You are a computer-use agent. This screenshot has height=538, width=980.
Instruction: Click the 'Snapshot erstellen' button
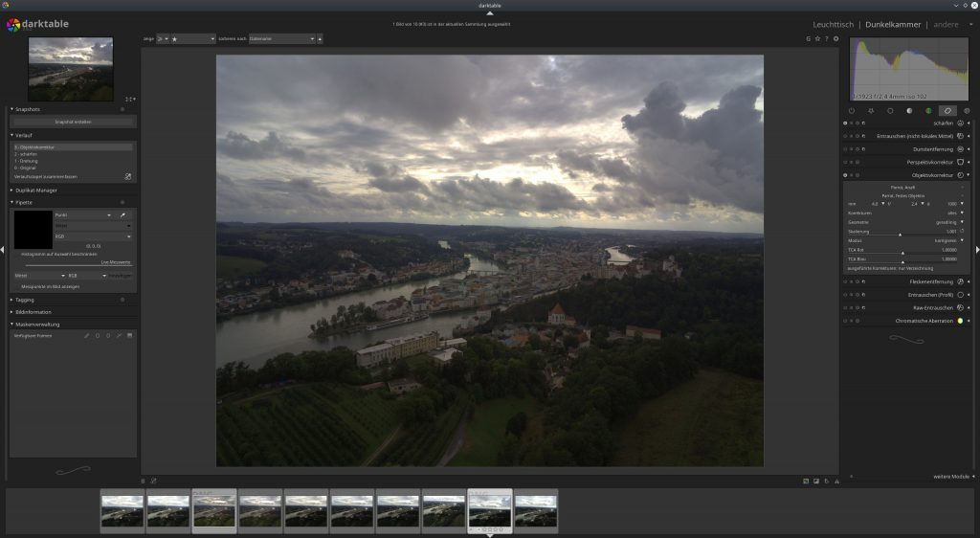[74, 122]
